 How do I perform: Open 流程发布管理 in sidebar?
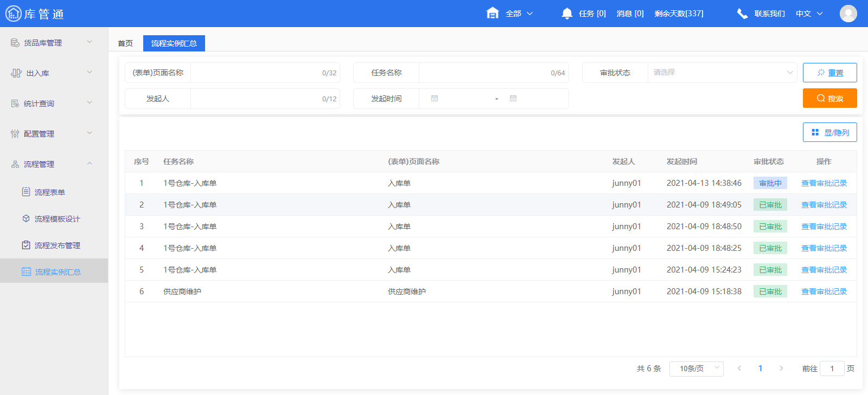(57, 245)
